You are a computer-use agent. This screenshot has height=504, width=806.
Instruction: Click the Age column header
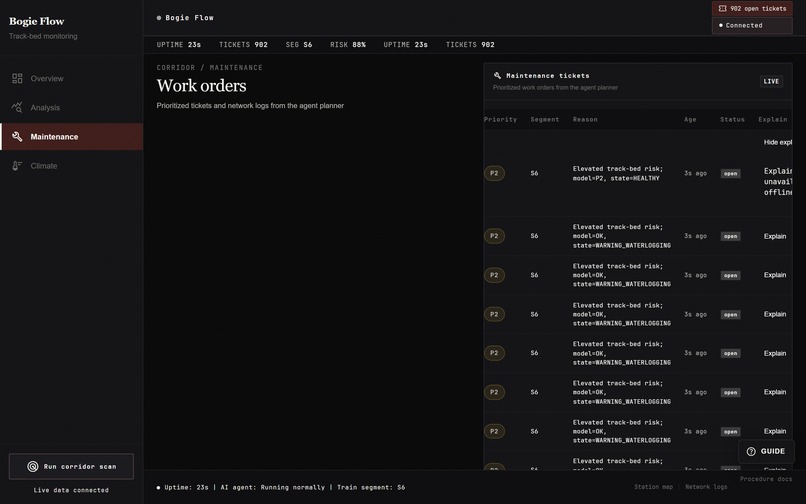(x=690, y=119)
